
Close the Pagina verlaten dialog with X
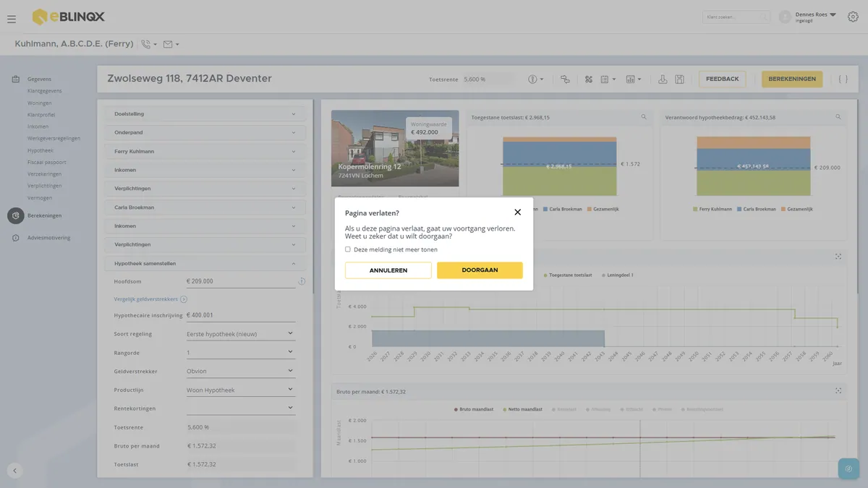(x=517, y=213)
